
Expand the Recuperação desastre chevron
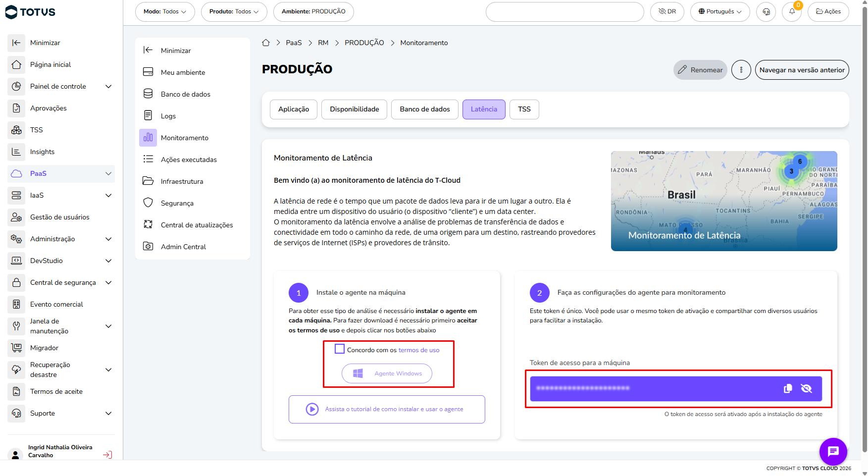(108, 370)
